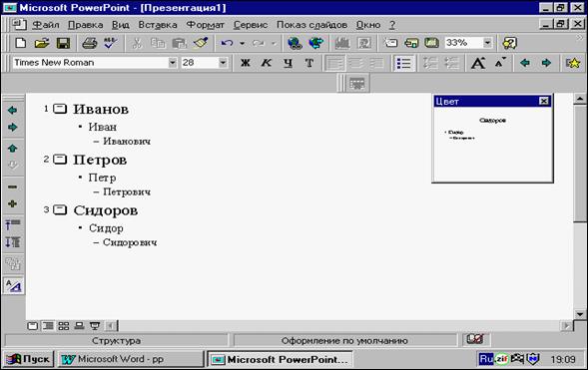This screenshot has width=588, height=370.
Task: Insert hyperlink with globe icon
Action: click(x=294, y=43)
